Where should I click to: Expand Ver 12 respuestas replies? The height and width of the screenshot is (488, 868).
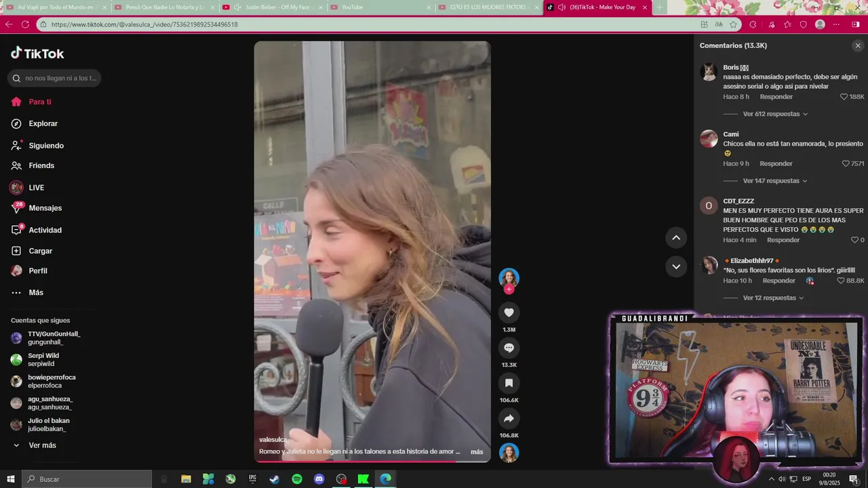tap(773, 298)
